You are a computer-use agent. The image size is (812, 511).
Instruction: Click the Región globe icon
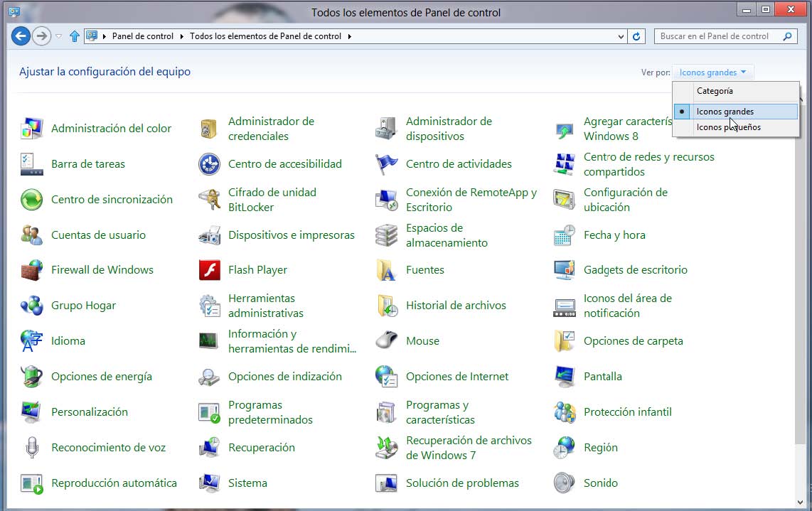pyautogui.click(x=564, y=448)
